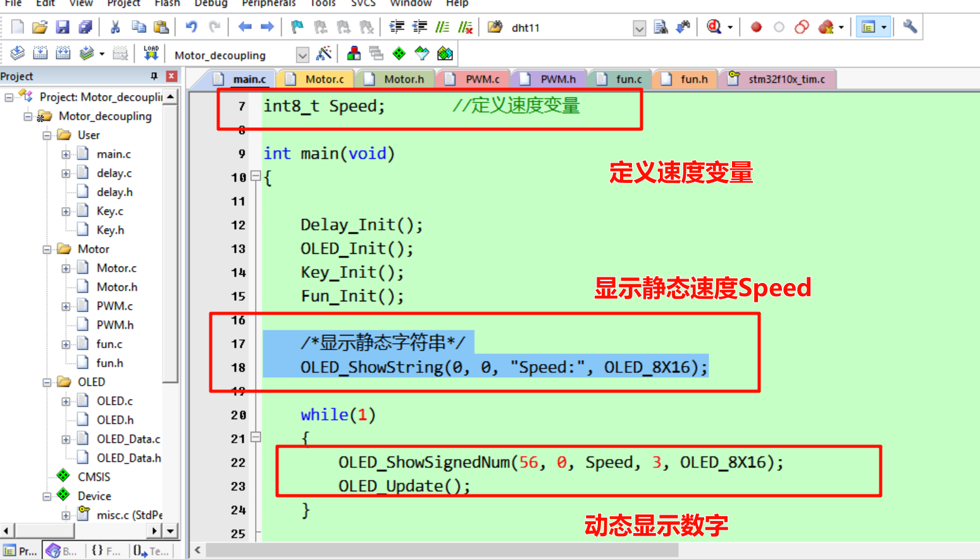Viewport: 980px width, 559px height.
Task: Open the Window menu
Action: click(411, 4)
